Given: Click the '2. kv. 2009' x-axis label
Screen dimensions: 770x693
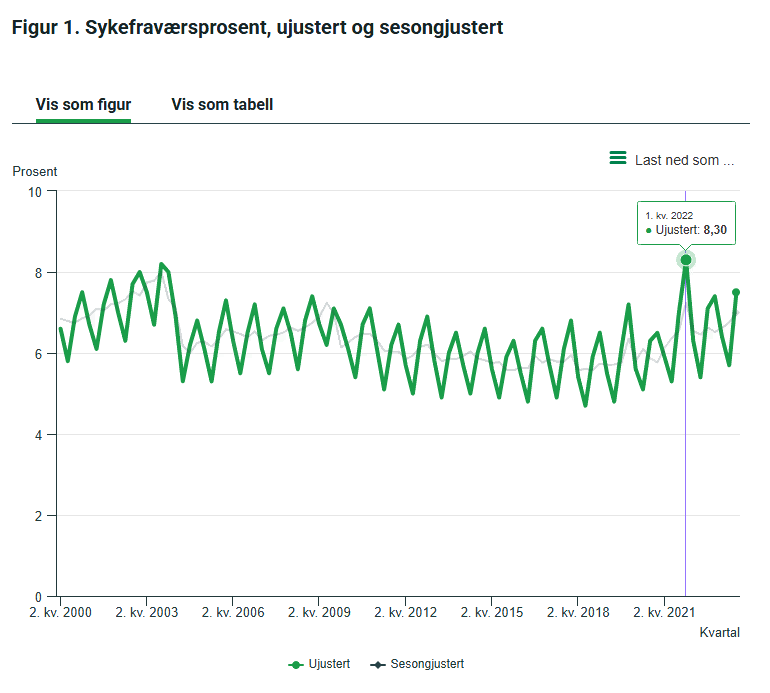Looking at the screenshot, I should point(320,612).
